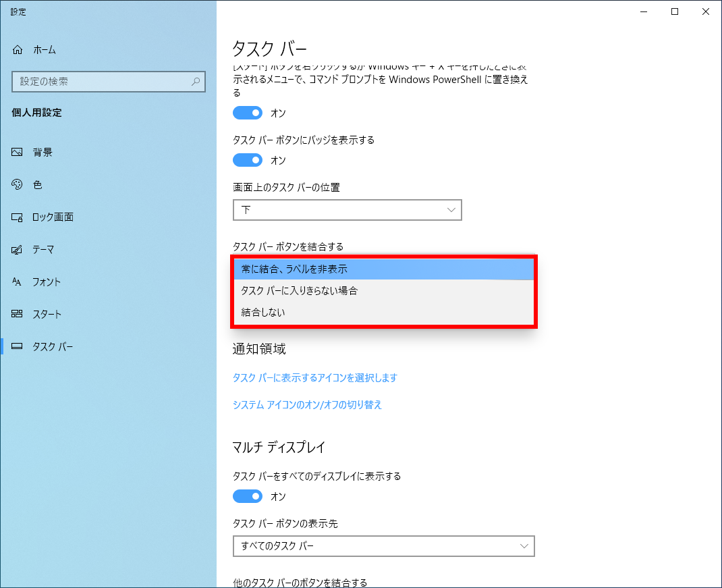722x588 pixels.
Task: Toggle タスク バー ボタンにバッジを表示する switch
Action: (248, 161)
